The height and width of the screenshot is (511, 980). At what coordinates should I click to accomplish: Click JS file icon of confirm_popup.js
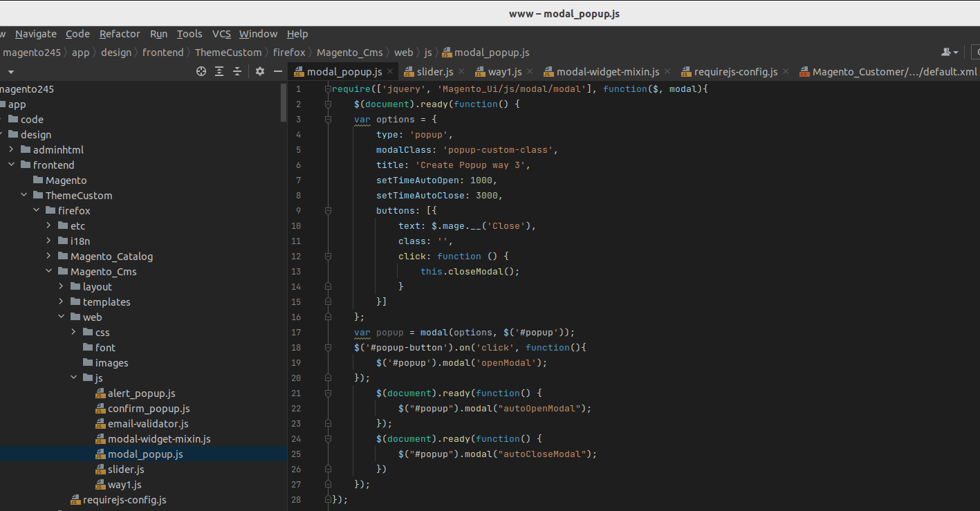click(x=100, y=409)
